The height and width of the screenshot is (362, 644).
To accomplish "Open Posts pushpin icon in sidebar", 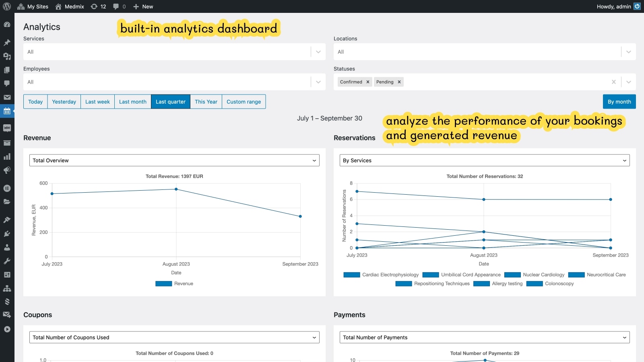I will [7, 42].
